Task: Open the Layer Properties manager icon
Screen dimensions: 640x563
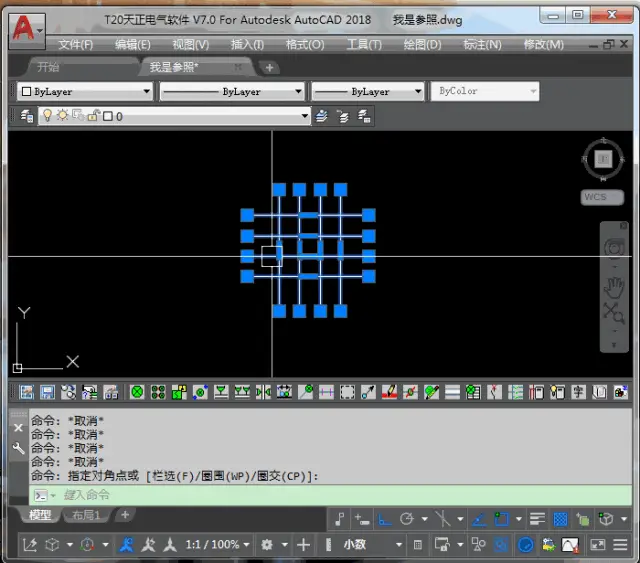Action: 27,116
